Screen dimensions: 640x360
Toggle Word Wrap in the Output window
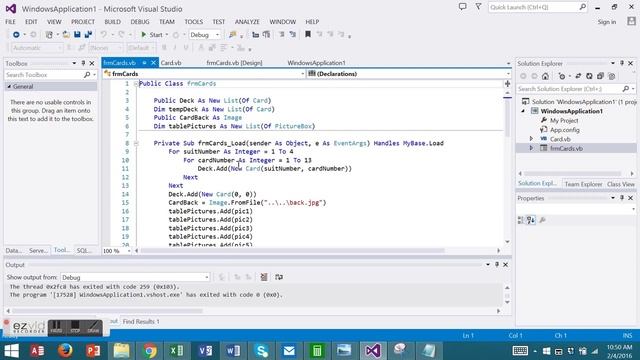[x=279, y=278]
